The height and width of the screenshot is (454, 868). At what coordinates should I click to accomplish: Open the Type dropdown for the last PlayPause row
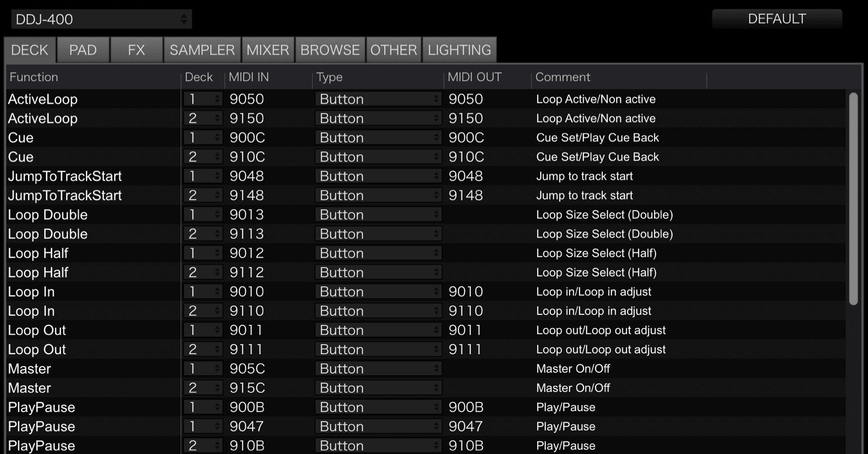click(378, 445)
